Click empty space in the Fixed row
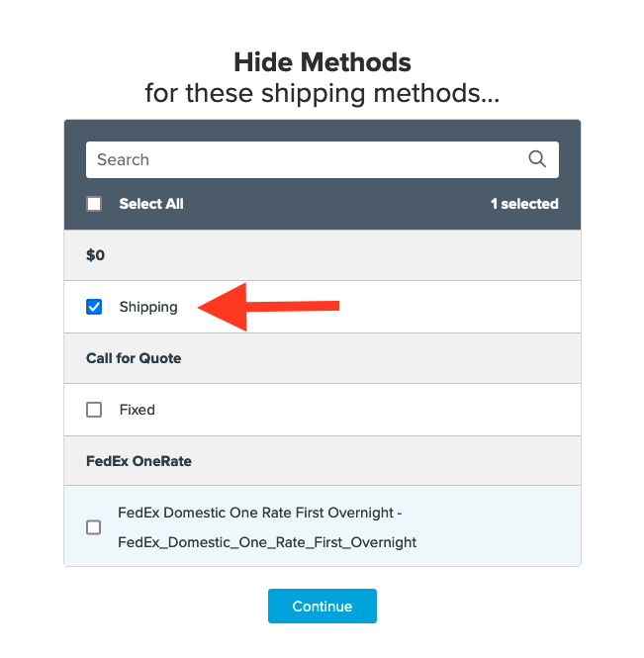The image size is (644, 658). click(396, 410)
